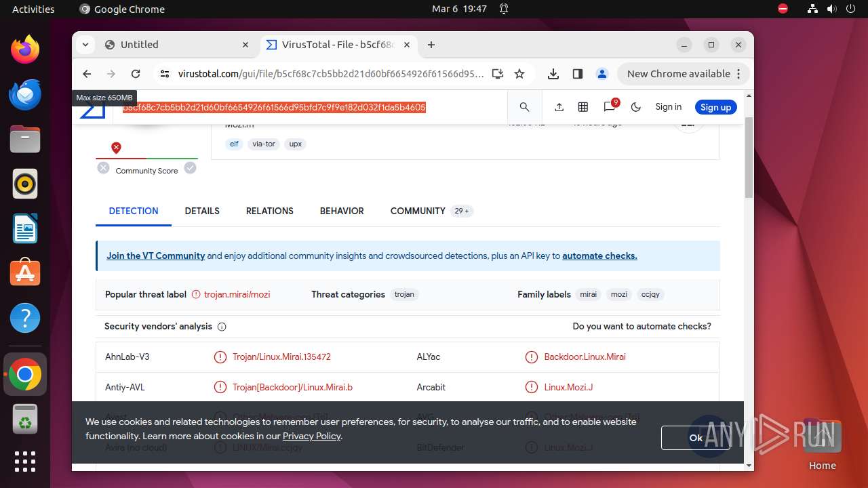
Task: Click the automate checks link
Action: [x=599, y=256]
